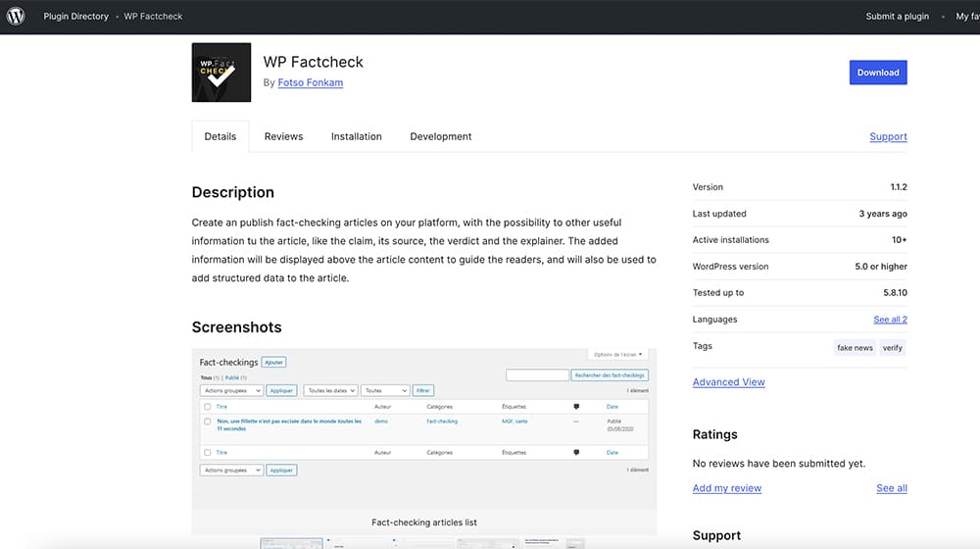The height and width of the screenshot is (549, 980).
Task: Click the 'Fact-checking articles list' caption
Action: 423,523
